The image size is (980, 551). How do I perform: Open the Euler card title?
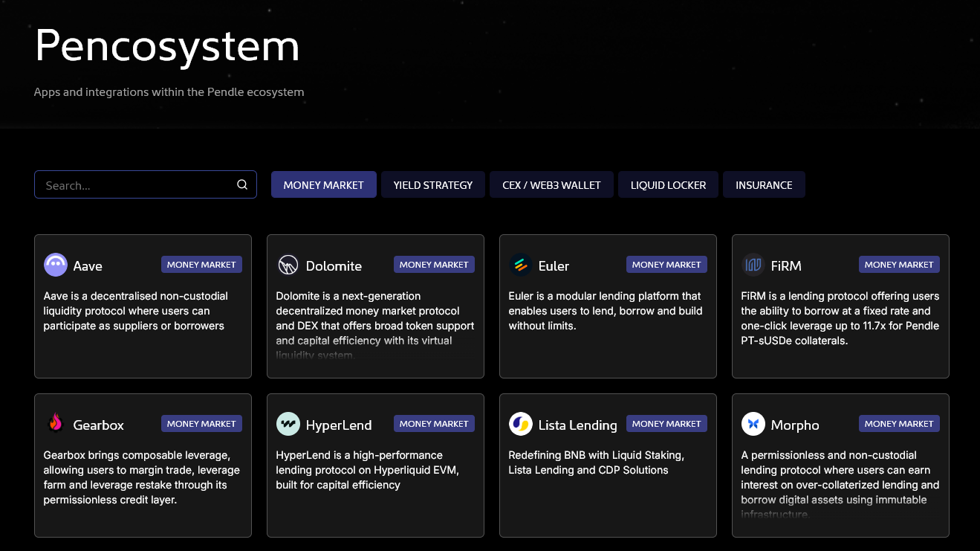pos(554,265)
